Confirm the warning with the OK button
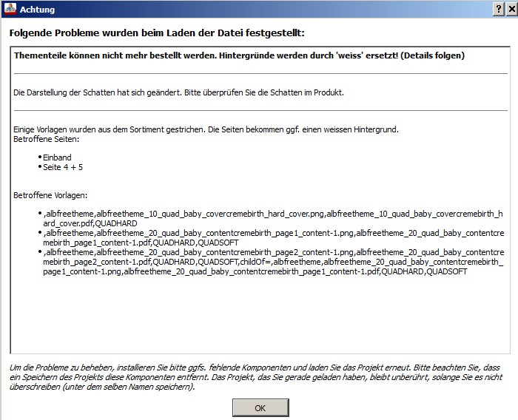 [260, 407]
